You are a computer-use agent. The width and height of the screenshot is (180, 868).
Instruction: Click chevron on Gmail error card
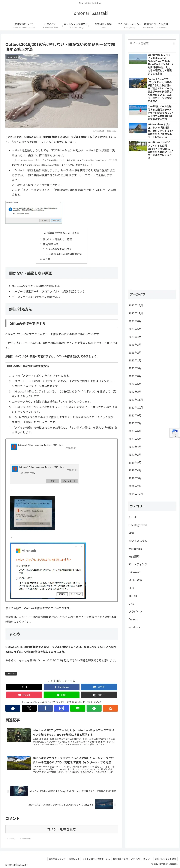tap(173, 113)
